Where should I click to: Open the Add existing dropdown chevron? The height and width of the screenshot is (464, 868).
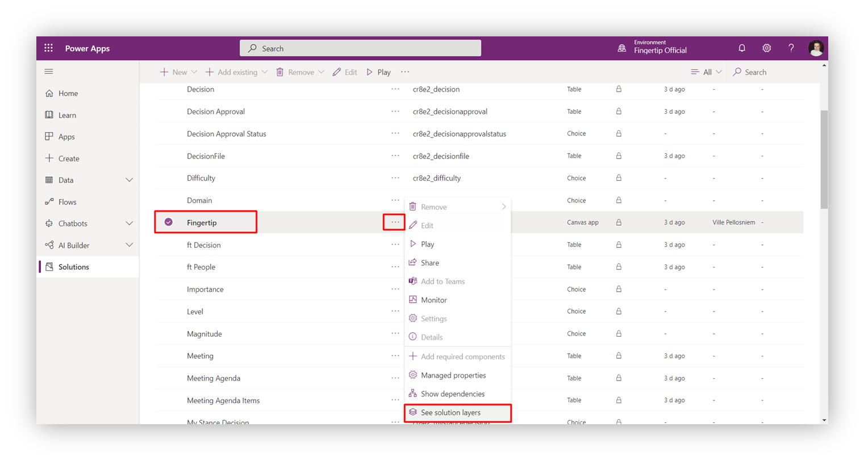tap(265, 72)
